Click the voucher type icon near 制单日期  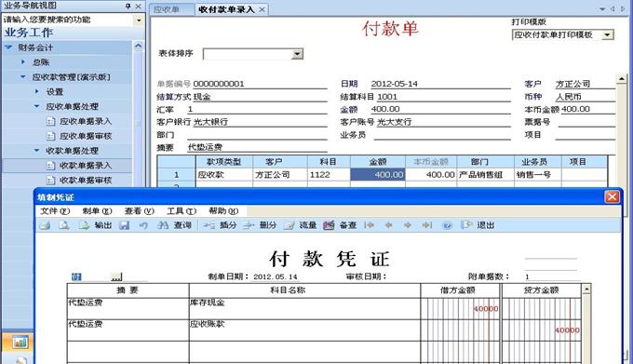[76, 276]
